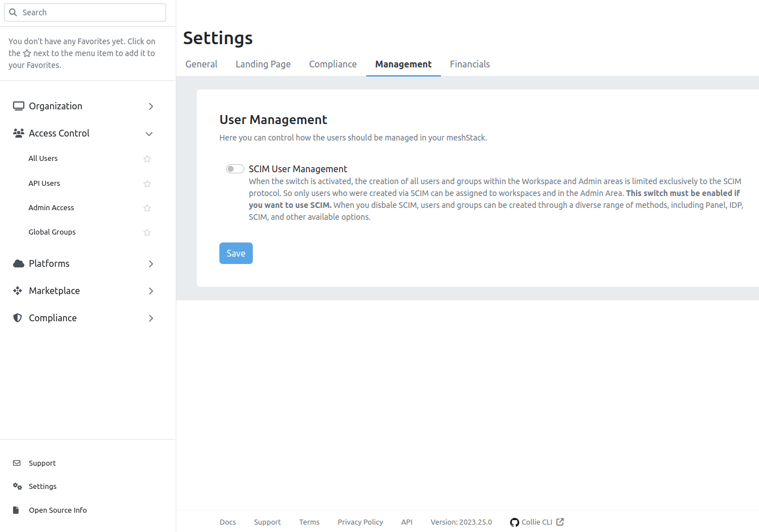
Task: Click inside the Search field
Action: coord(85,12)
